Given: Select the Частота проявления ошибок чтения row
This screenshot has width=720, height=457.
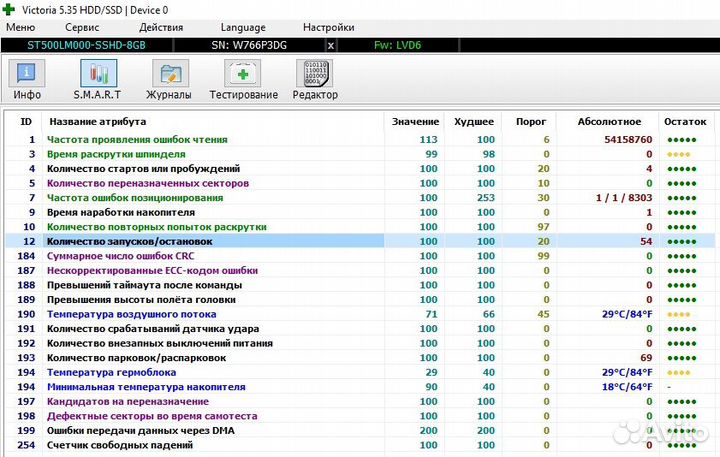Looking at the screenshot, I should click(x=137, y=140).
